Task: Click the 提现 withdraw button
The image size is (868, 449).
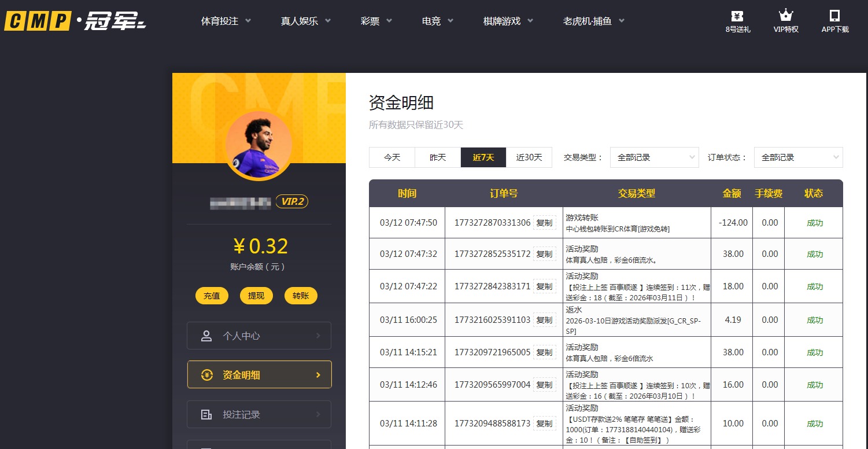Action: click(256, 295)
